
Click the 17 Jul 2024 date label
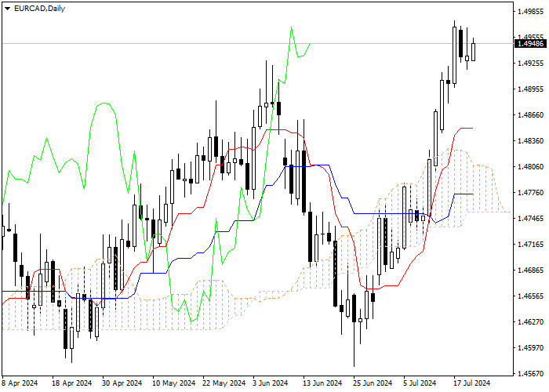(x=471, y=383)
